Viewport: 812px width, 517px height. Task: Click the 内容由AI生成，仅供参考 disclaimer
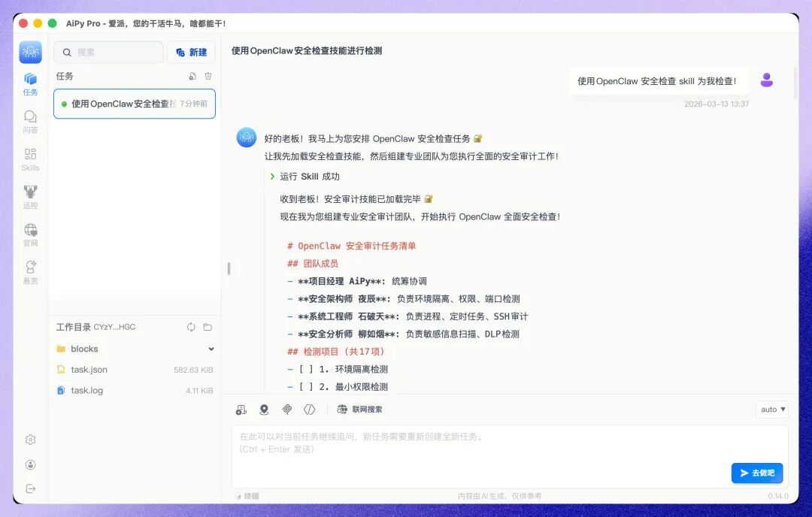pos(499,496)
